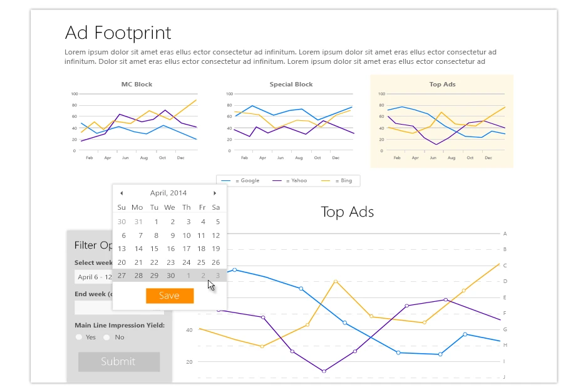Open the MC Block chart thumbnail
The width and height of the screenshot is (588, 392).
[137, 122]
